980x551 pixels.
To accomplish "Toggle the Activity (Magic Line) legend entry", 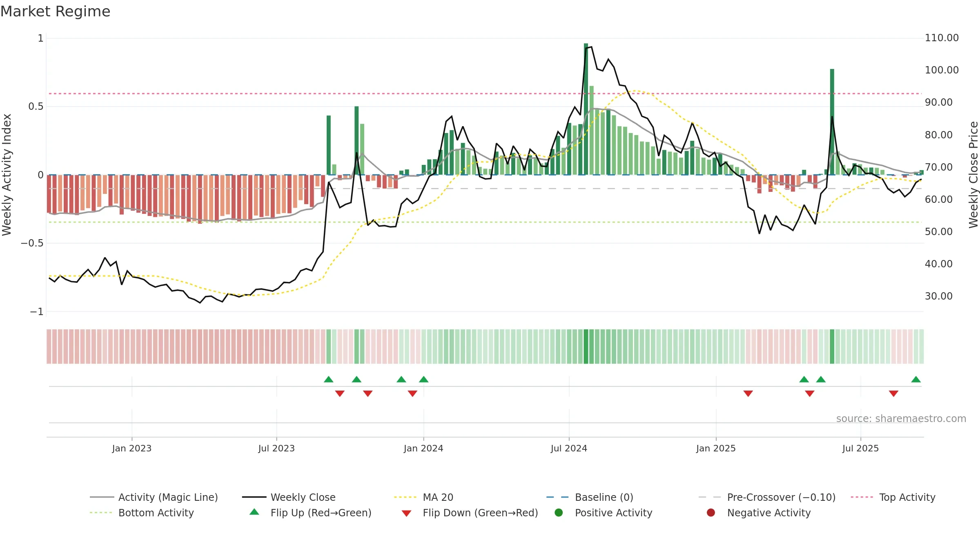I will click(154, 497).
